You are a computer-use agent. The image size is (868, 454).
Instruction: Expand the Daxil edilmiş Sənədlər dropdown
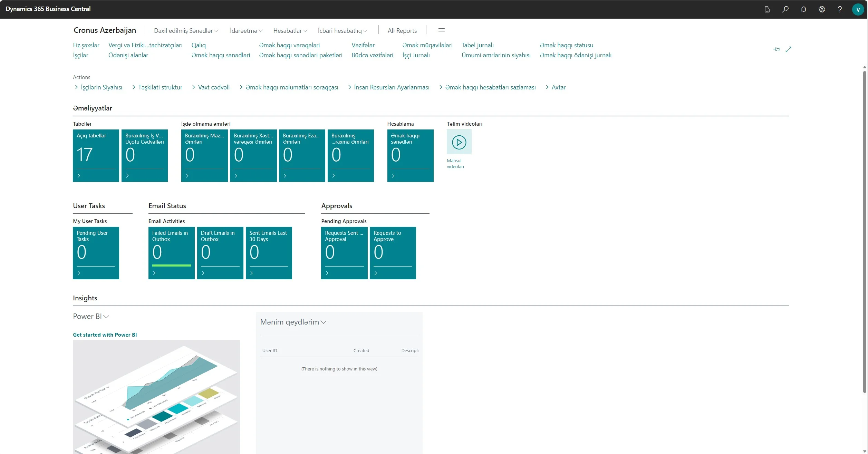[186, 31]
